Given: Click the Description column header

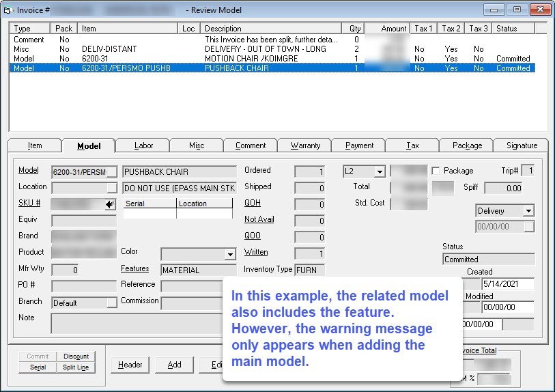Looking at the screenshot, I should pyautogui.click(x=271, y=28).
